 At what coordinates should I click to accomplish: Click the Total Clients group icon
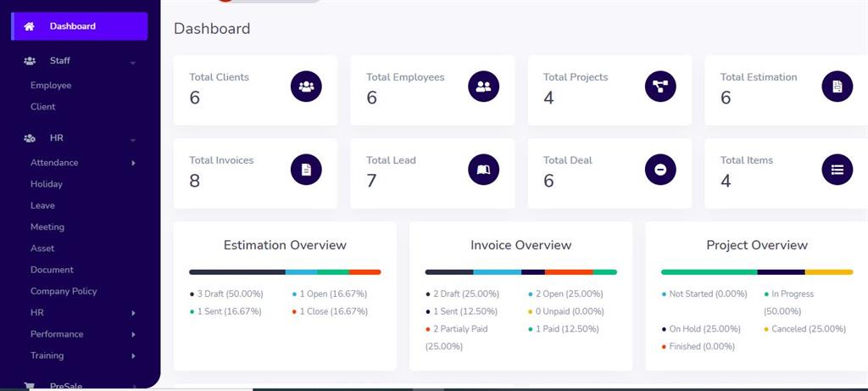click(306, 86)
